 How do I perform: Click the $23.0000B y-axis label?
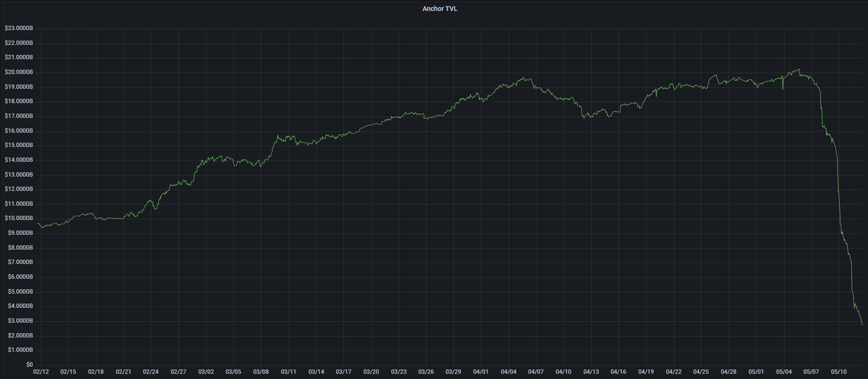19,28
